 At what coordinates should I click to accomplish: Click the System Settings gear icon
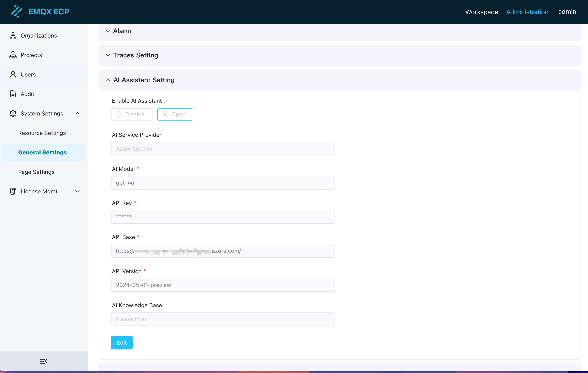13,113
